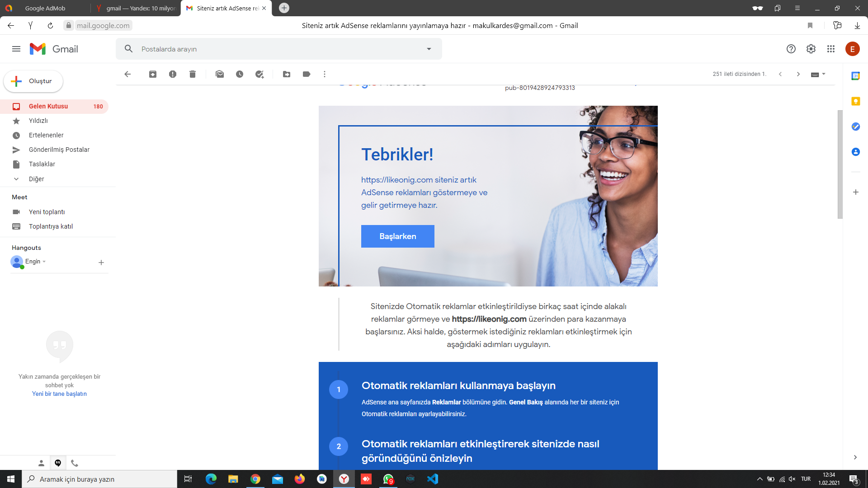Open Windows notification center

click(854, 479)
